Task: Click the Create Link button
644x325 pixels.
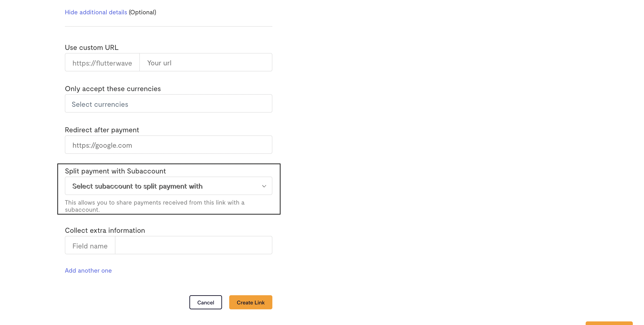Action: (x=250, y=302)
